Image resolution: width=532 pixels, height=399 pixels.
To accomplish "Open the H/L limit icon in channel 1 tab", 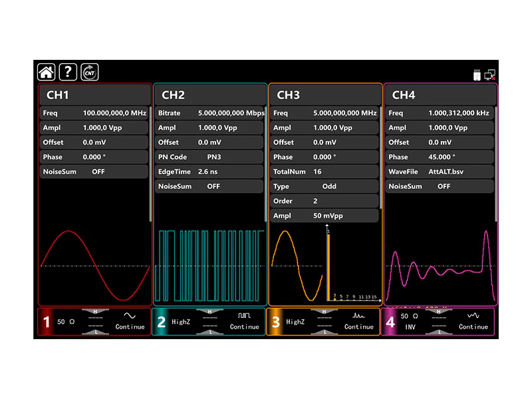I will [x=95, y=322].
